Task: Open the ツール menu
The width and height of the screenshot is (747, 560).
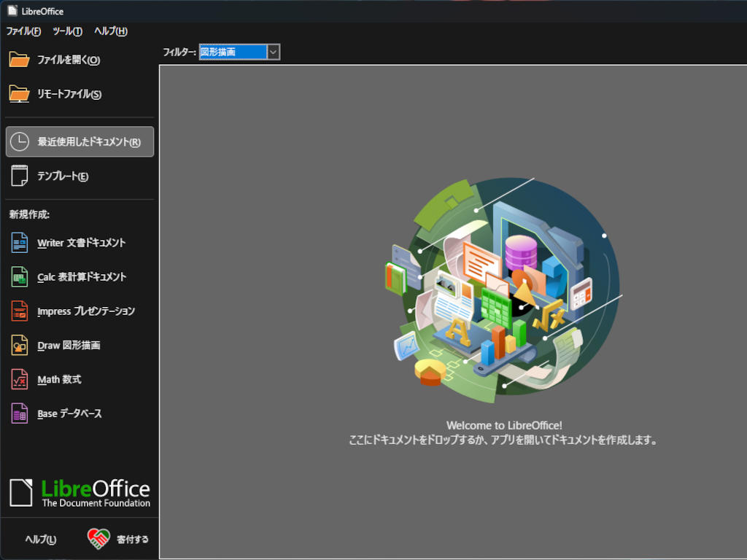Action: click(67, 31)
